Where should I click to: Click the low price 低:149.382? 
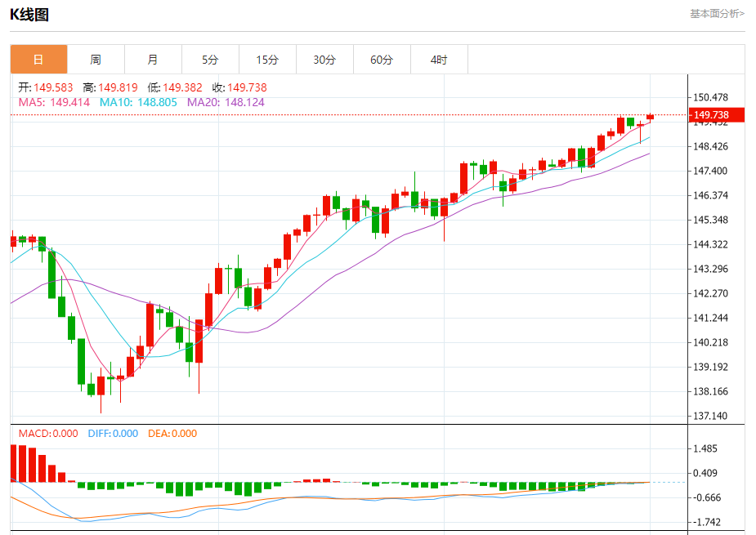175,87
